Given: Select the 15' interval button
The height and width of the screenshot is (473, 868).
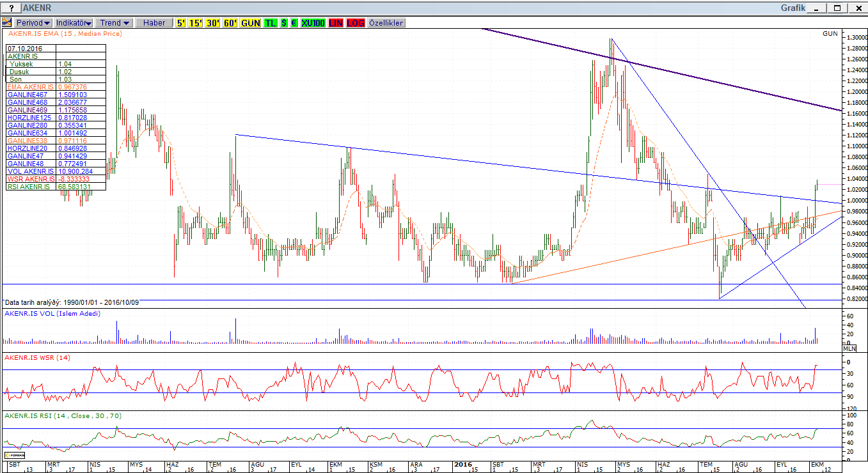Looking at the screenshot, I should point(196,22).
